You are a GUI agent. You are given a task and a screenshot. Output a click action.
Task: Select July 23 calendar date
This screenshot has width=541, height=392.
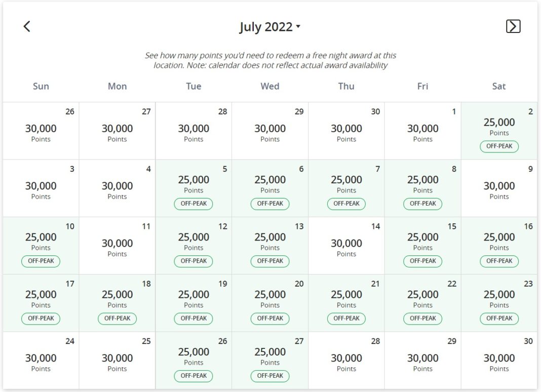(499, 302)
